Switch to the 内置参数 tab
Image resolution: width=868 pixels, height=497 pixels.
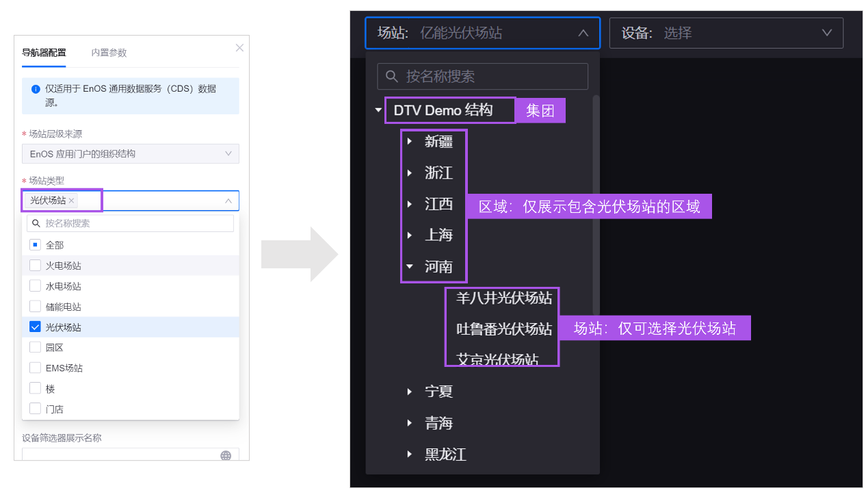click(109, 53)
